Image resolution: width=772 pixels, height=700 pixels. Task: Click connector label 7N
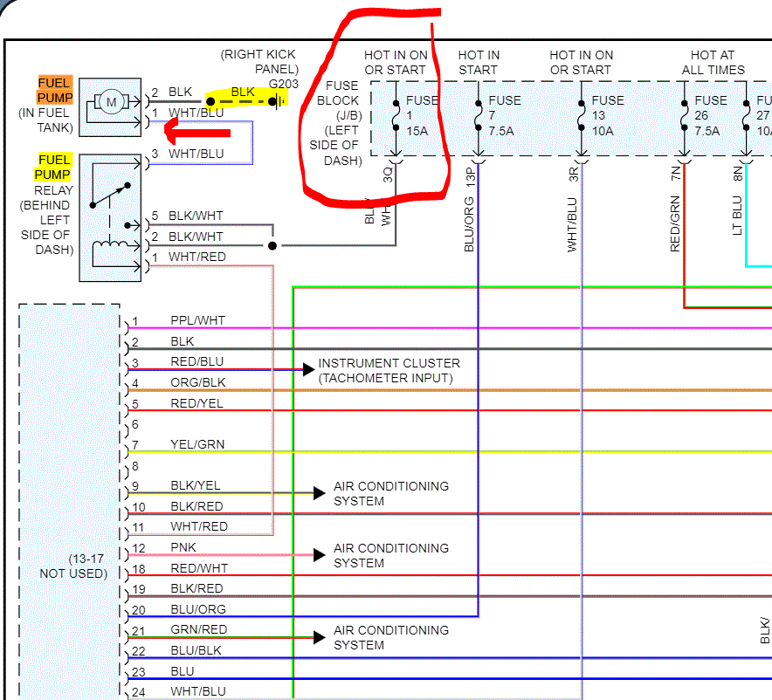676,173
